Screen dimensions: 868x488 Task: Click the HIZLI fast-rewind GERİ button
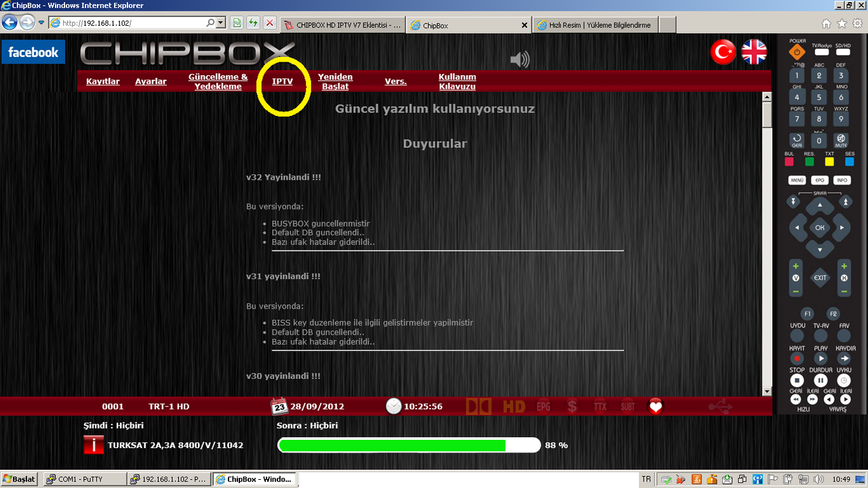point(795,400)
